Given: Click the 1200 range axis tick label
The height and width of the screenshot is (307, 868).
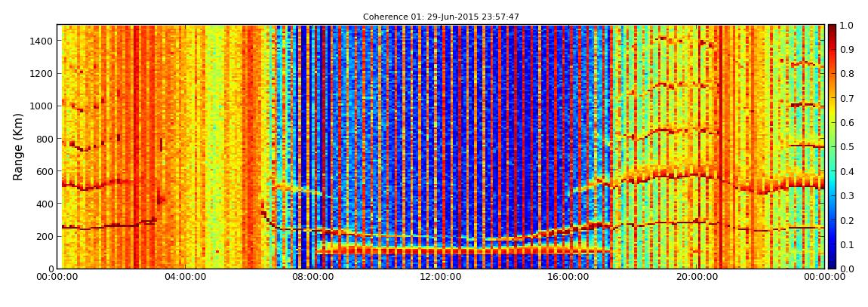Looking at the screenshot, I should (x=43, y=74).
